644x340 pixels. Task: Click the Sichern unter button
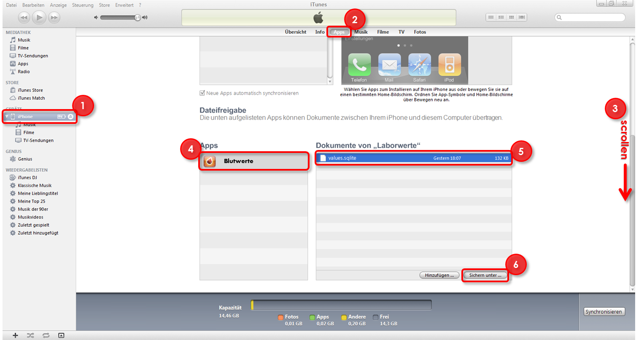click(485, 275)
